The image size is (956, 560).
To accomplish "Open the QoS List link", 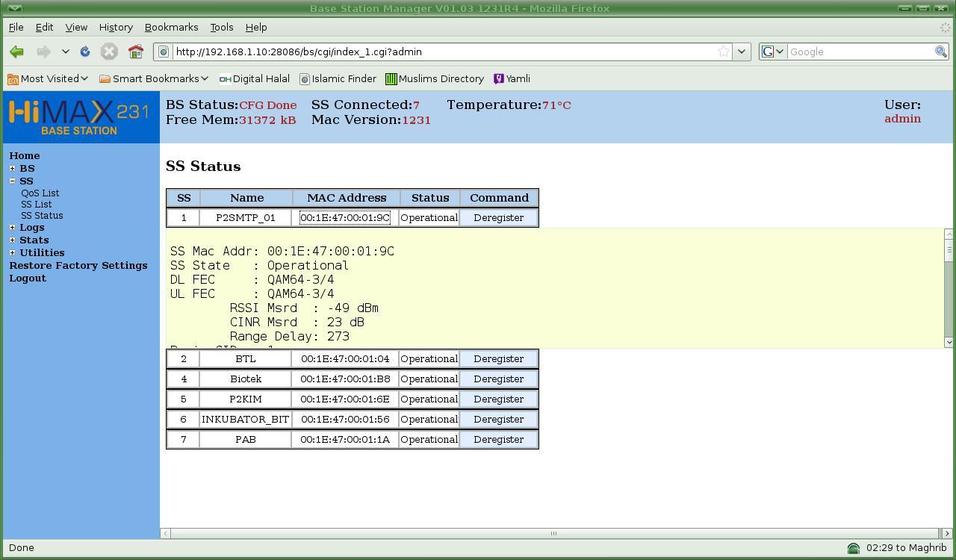I will [x=40, y=193].
